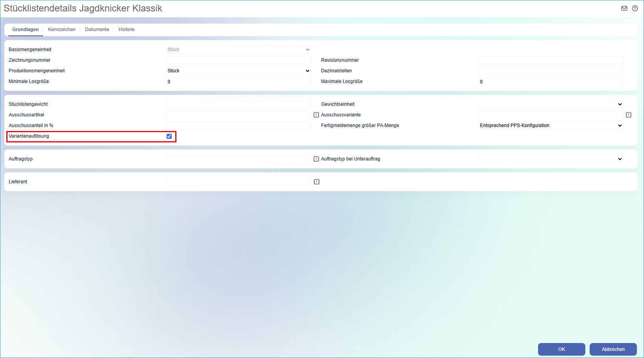This screenshot has height=358, width=644.
Task: Click the Lieferant input field
Action: coord(238,182)
